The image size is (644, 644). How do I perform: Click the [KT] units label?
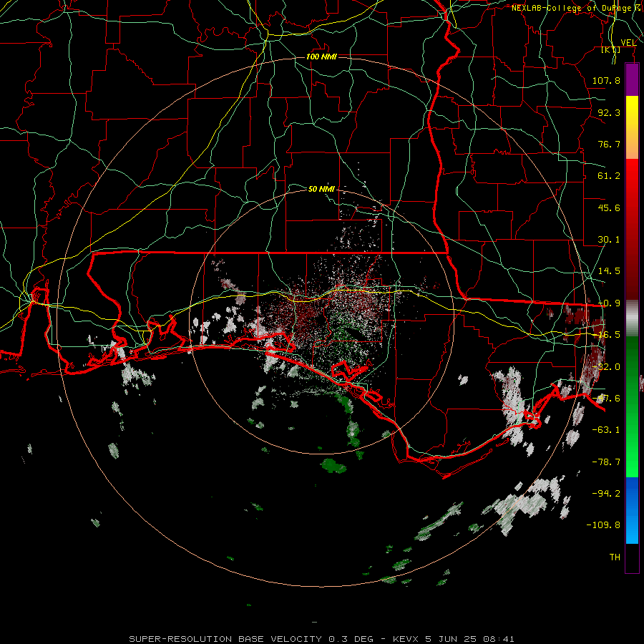[611, 49]
